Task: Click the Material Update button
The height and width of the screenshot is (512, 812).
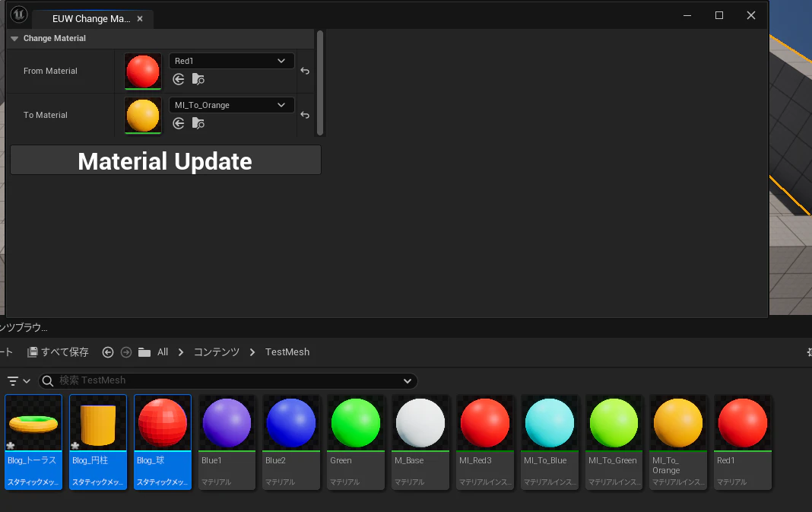Action: 166,160
